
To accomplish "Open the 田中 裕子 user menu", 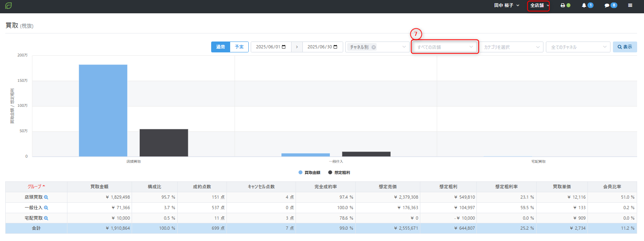I will [x=506, y=6].
